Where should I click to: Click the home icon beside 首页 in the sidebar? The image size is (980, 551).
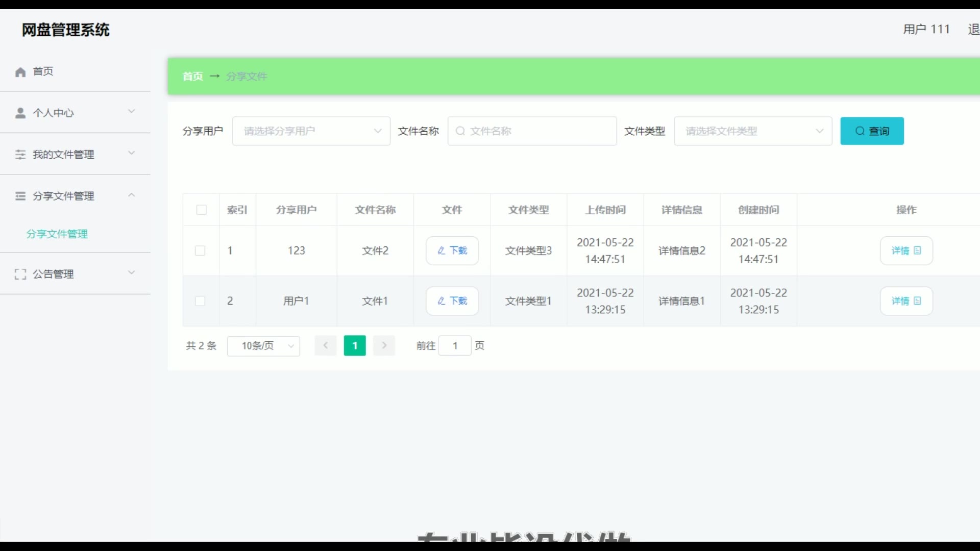click(x=20, y=72)
